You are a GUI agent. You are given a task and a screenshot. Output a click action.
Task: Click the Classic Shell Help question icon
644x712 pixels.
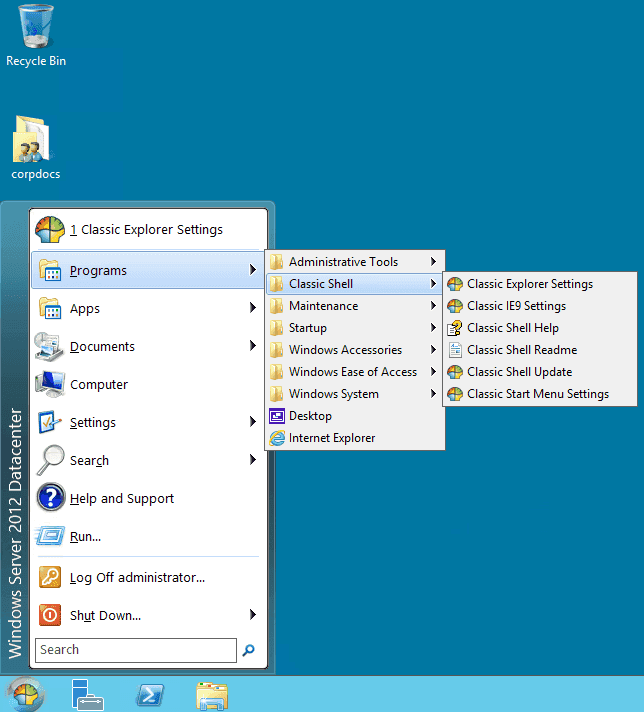click(455, 328)
